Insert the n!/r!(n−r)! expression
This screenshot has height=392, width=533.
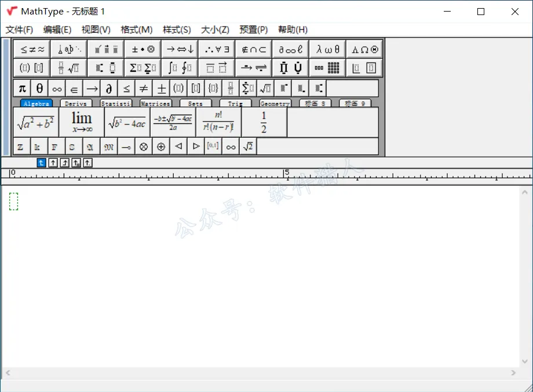[218, 122]
